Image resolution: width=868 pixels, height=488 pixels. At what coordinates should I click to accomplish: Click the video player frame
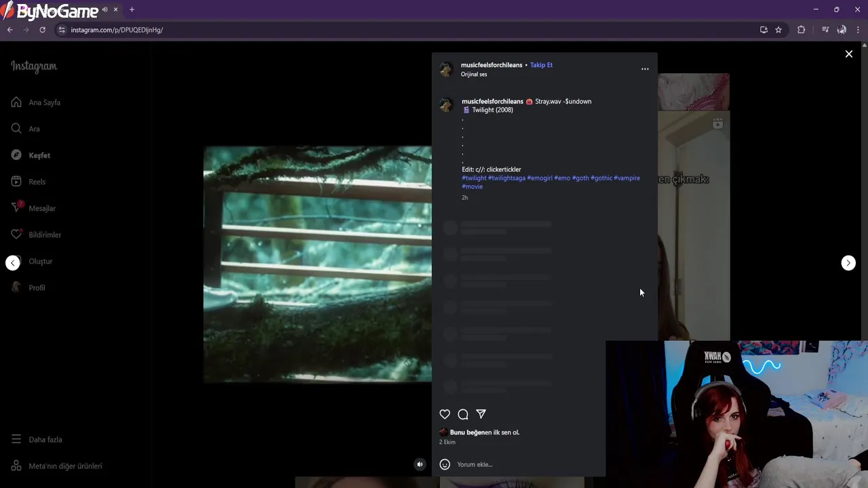click(x=317, y=264)
